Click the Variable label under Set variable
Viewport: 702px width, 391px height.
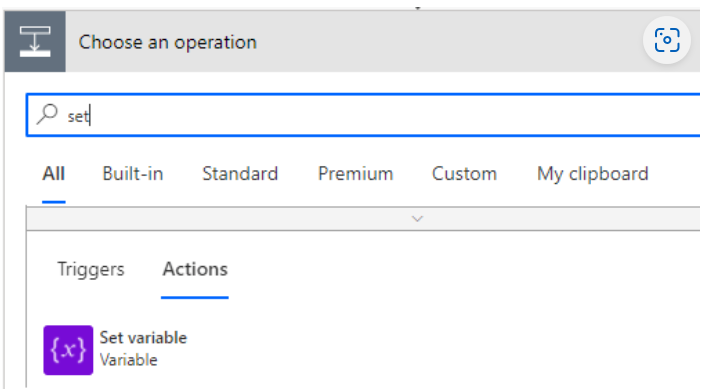point(128,360)
